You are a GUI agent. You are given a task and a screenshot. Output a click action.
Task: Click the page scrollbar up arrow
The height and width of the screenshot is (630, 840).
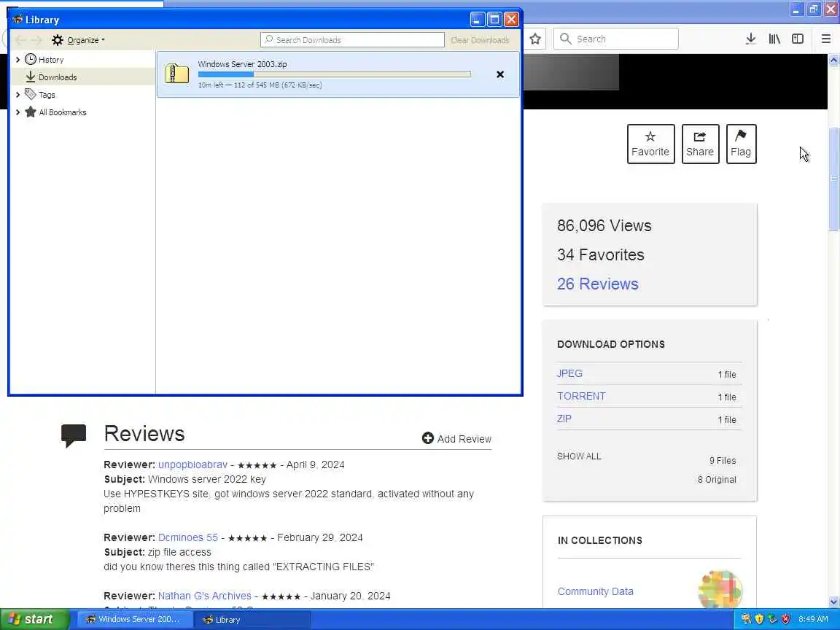point(833,60)
